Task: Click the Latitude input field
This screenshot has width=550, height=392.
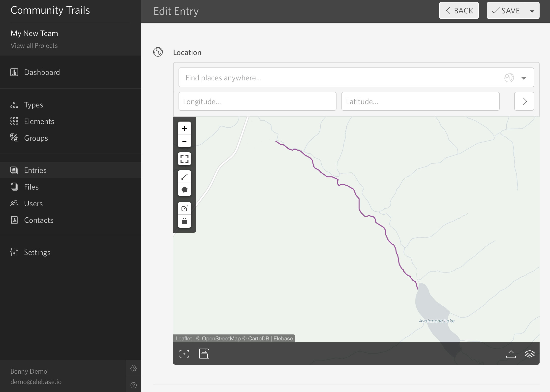Action: click(420, 101)
